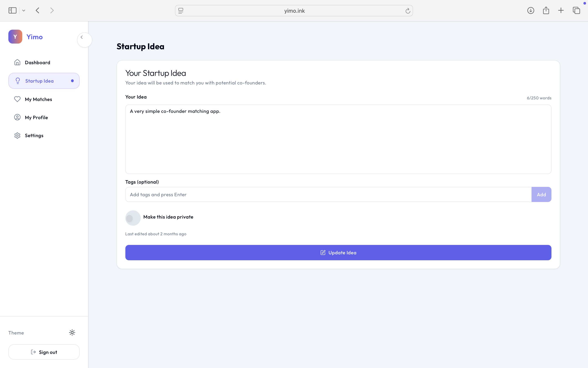The image size is (588, 368).
Task: Open My Profile page
Action: 44,118
